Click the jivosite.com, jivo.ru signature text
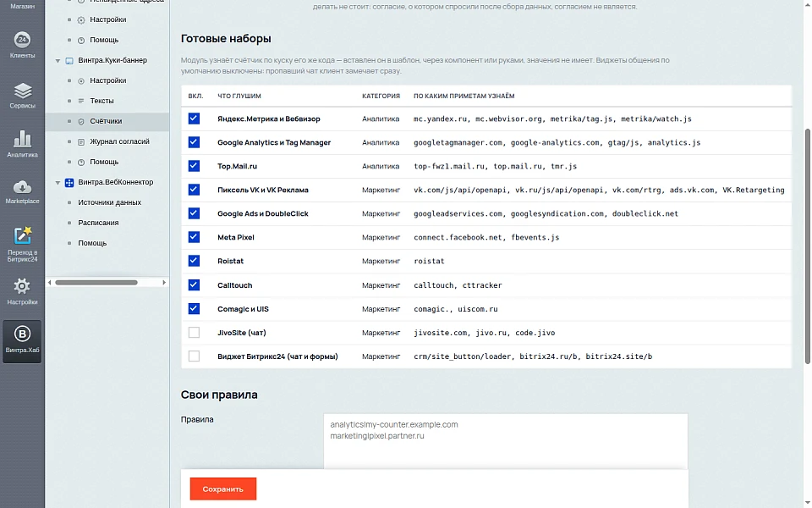 click(x=484, y=333)
